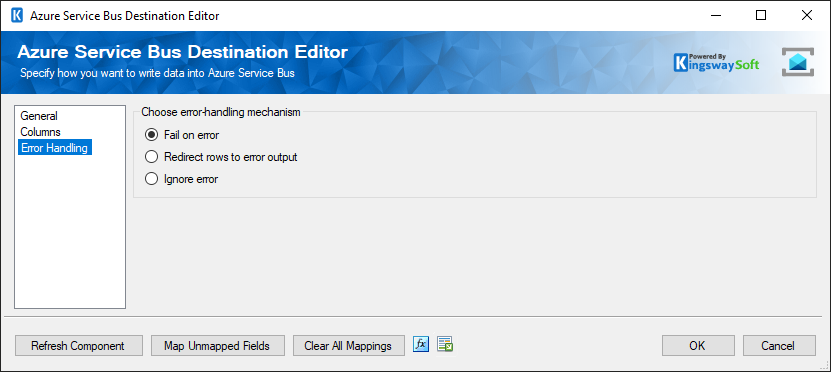Maximize the editor window

[761, 15]
